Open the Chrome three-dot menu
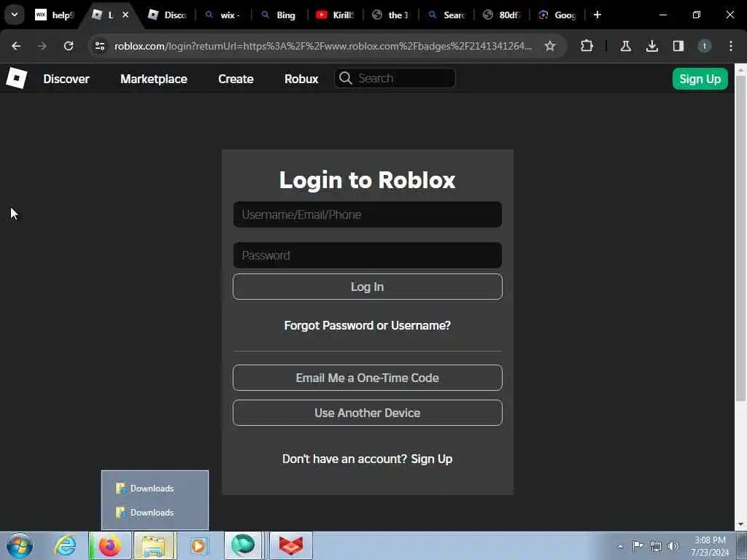The width and height of the screenshot is (747, 560). tap(730, 46)
